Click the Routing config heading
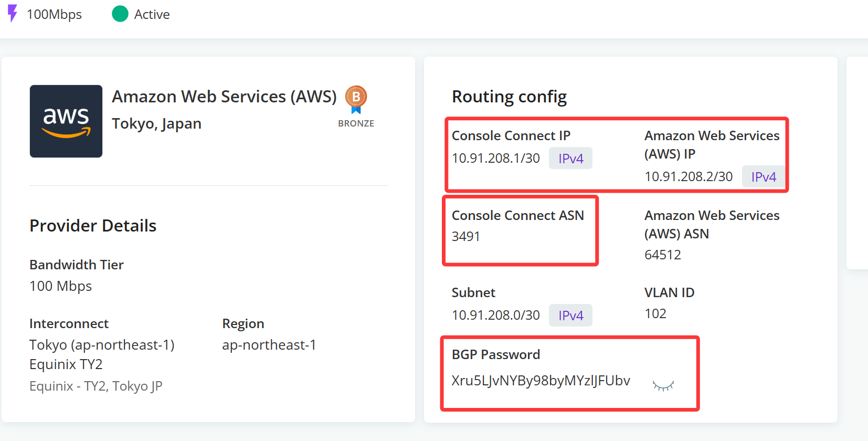Image resolution: width=868 pixels, height=441 pixels. click(x=510, y=97)
